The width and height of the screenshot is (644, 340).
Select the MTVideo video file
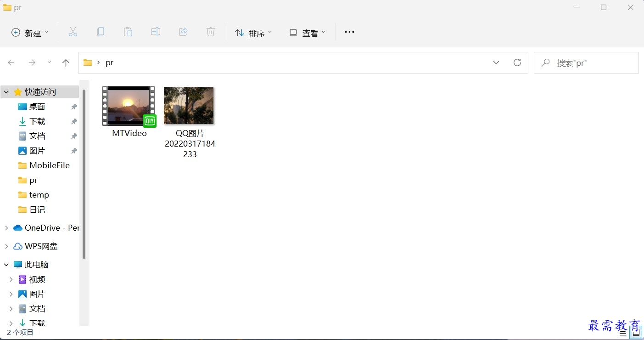coord(129,112)
